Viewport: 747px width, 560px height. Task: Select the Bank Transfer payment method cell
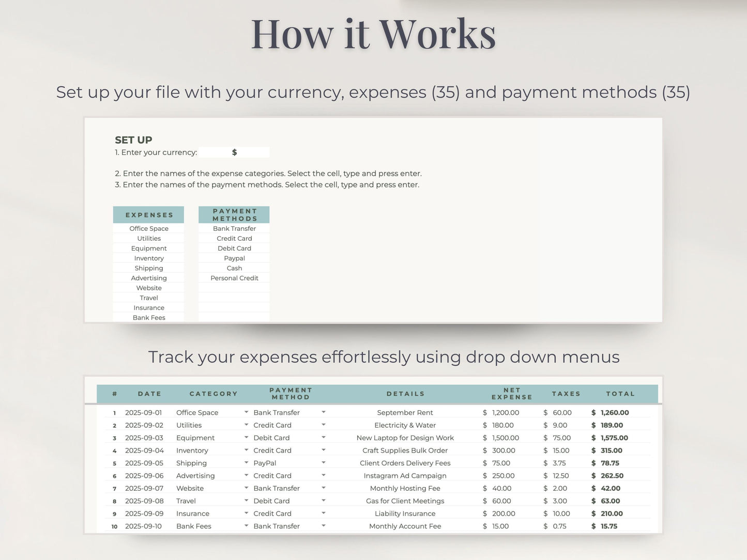click(x=234, y=228)
